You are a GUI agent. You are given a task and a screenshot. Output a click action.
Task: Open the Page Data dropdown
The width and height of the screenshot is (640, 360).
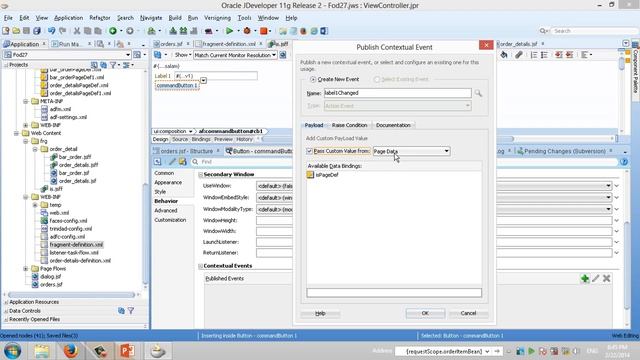[411, 151]
